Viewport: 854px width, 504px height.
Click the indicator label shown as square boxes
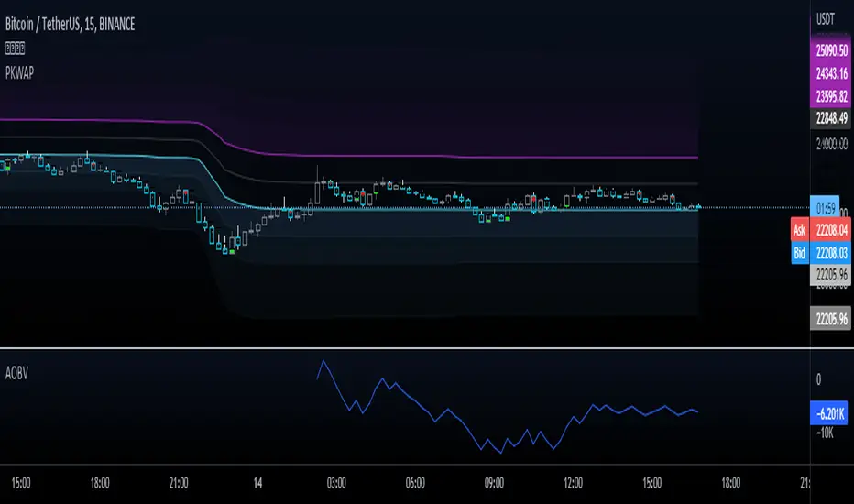click(x=16, y=49)
